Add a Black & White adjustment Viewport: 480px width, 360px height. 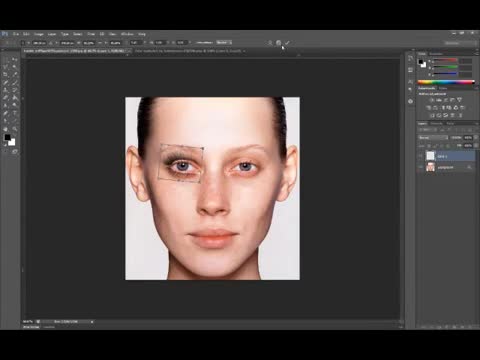[x=442, y=107]
